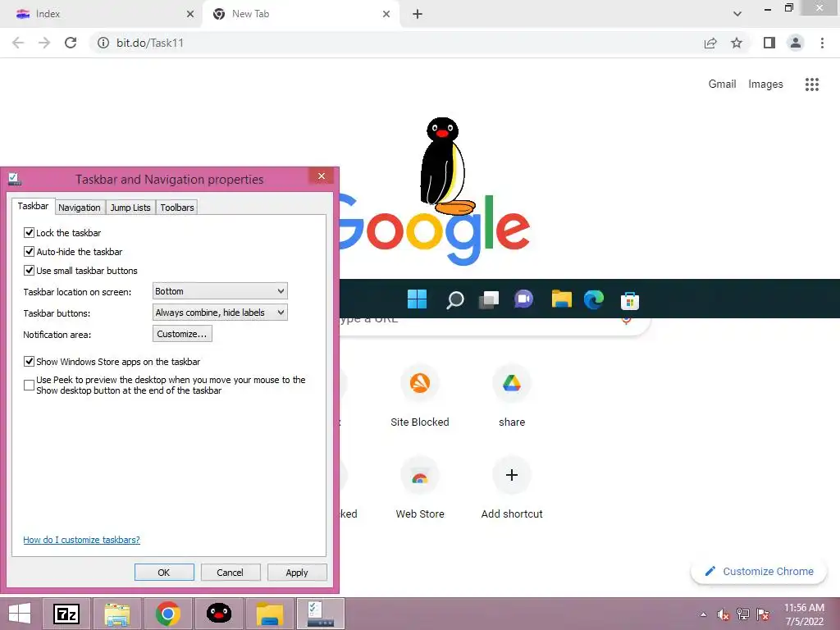
Task: Click the search magnifier in doodle taskbar
Action: (x=454, y=299)
